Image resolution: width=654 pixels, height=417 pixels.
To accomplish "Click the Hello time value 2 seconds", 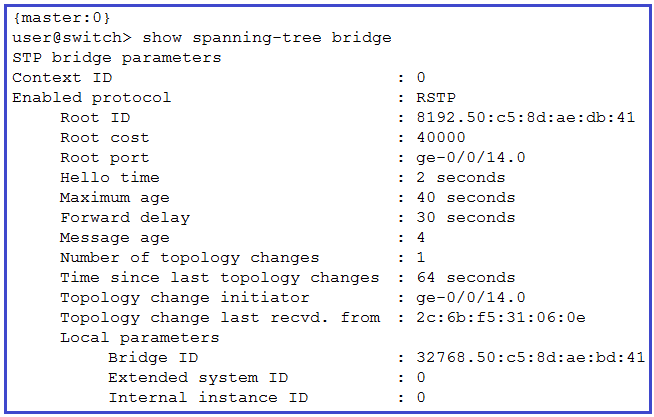I will click(461, 177).
